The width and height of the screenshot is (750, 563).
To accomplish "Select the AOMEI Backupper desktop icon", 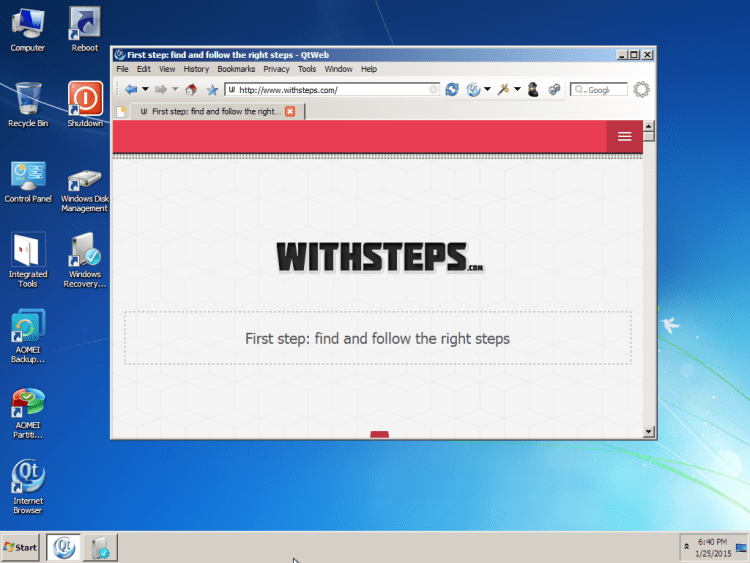I will (x=28, y=336).
